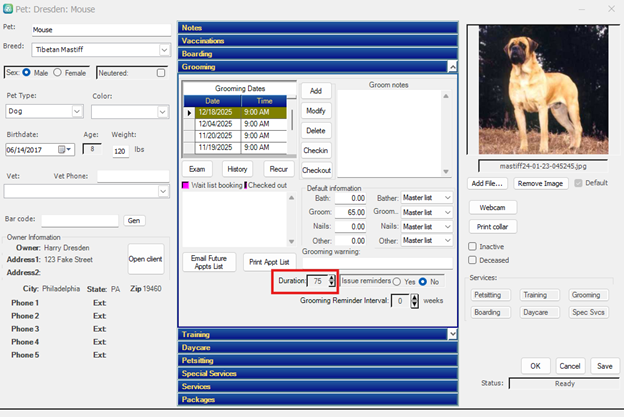Click the mastiff pet photo

point(544,90)
